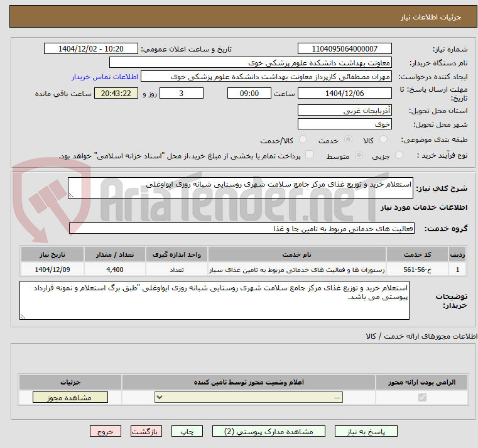The image size is (478, 448).
Task: Click the اعلام وضعیت مجوز توسط تامین کننده header
Action: 249,382
